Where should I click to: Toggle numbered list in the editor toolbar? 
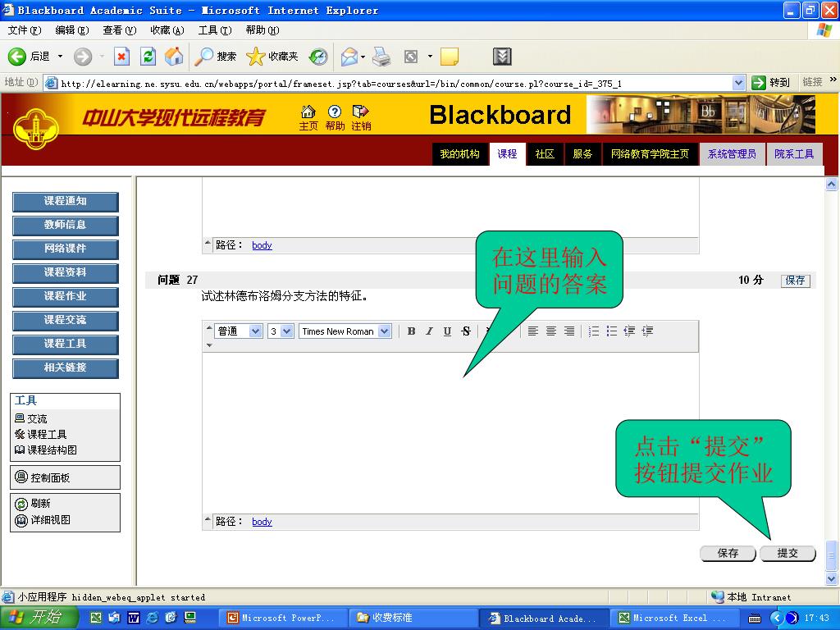click(x=594, y=331)
